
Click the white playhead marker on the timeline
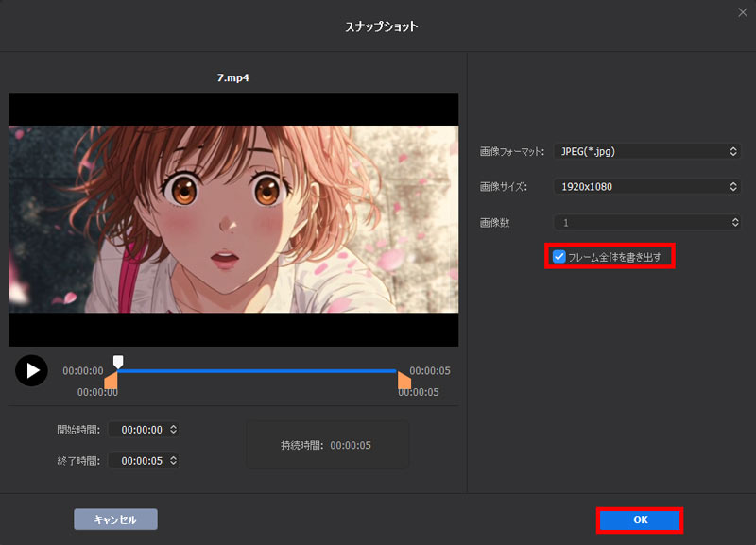pyautogui.click(x=118, y=362)
